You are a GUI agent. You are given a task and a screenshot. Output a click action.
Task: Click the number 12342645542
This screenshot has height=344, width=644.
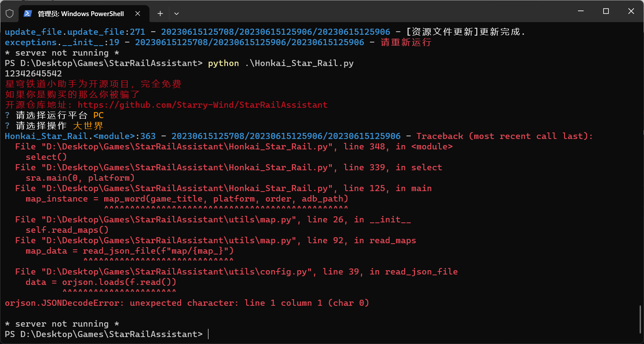click(x=33, y=73)
